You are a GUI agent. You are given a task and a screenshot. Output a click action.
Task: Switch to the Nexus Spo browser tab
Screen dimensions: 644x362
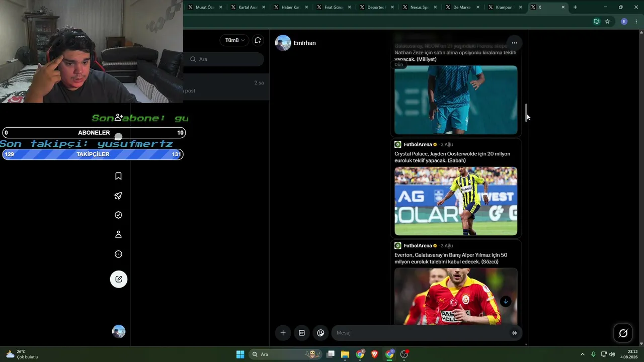pyautogui.click(x=420, y=7)
